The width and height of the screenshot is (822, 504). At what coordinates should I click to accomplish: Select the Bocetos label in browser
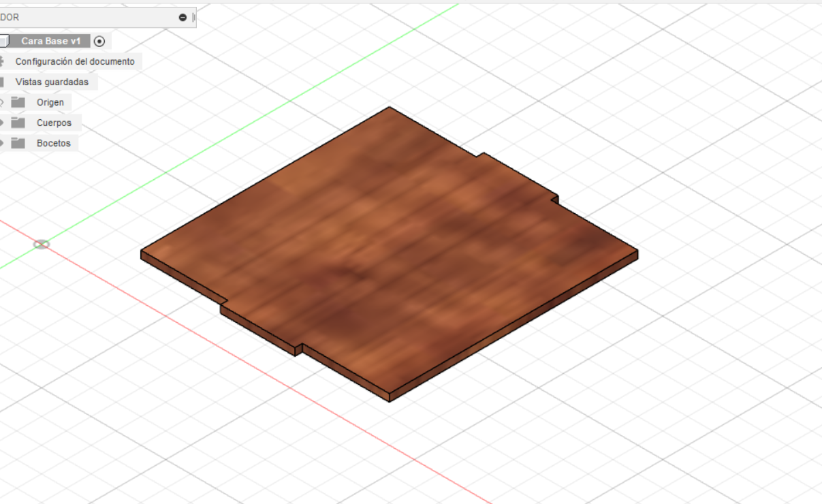(x=54, y=144)
